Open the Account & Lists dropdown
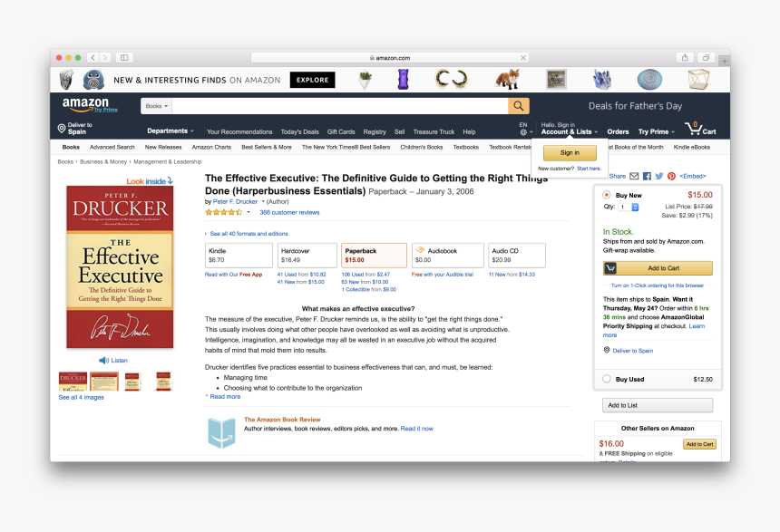 (569, 131)
